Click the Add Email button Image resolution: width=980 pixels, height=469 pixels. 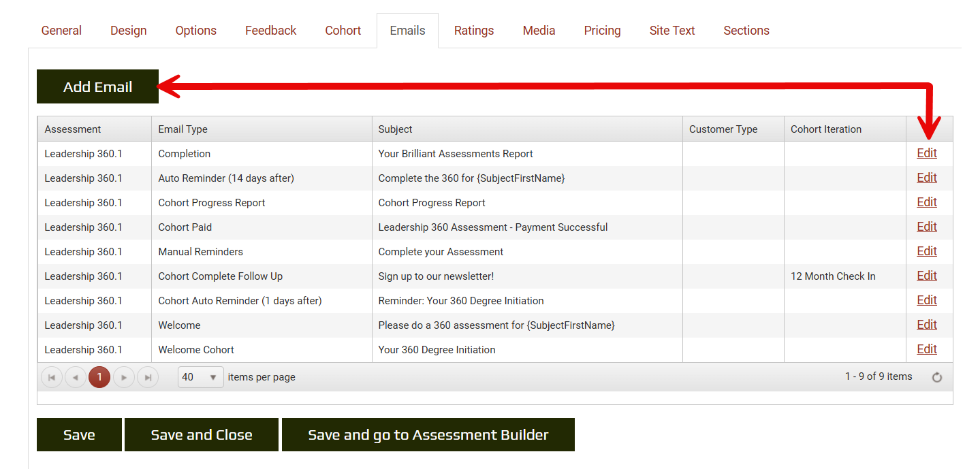[x=97, y=86]
